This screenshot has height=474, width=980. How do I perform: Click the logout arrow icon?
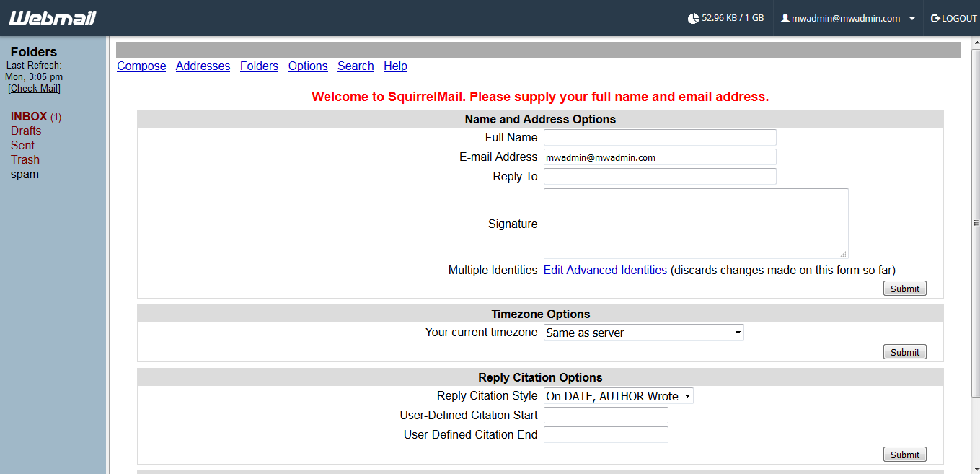[935, 18]
